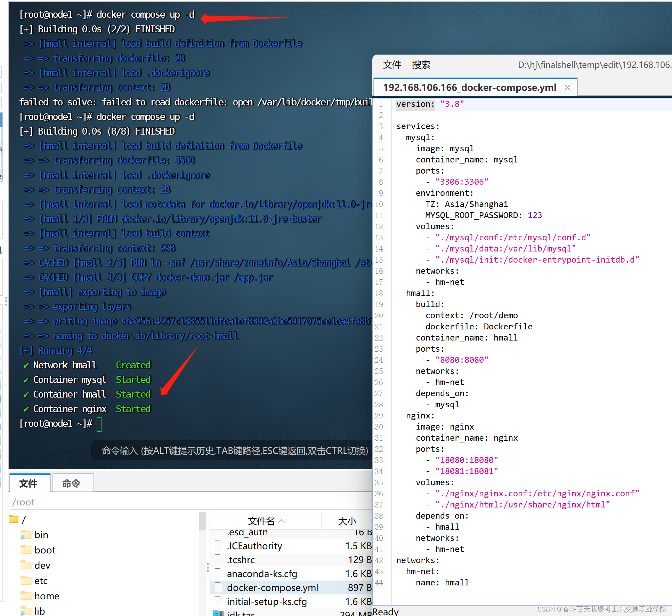This screenshot has width=672, height=616.
Task: Open the 文件 menu in the editor window
Action: (x=392, y=65)
